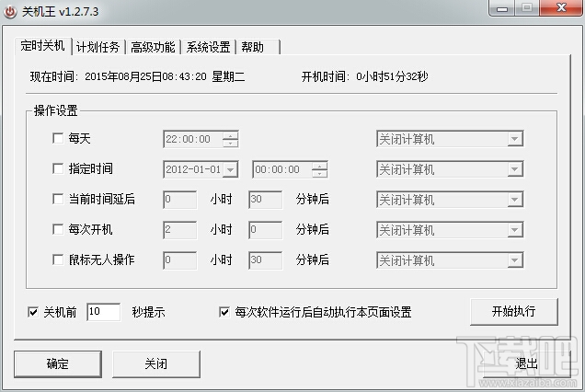The width and height of the screenshot is (585, 392).
Task: Click minutes field in 当前时间延后 row
Action: tap(266, 200)
